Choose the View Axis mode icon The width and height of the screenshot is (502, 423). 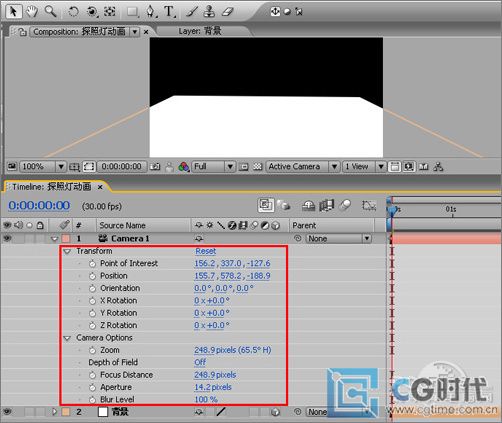pos(299,12)
